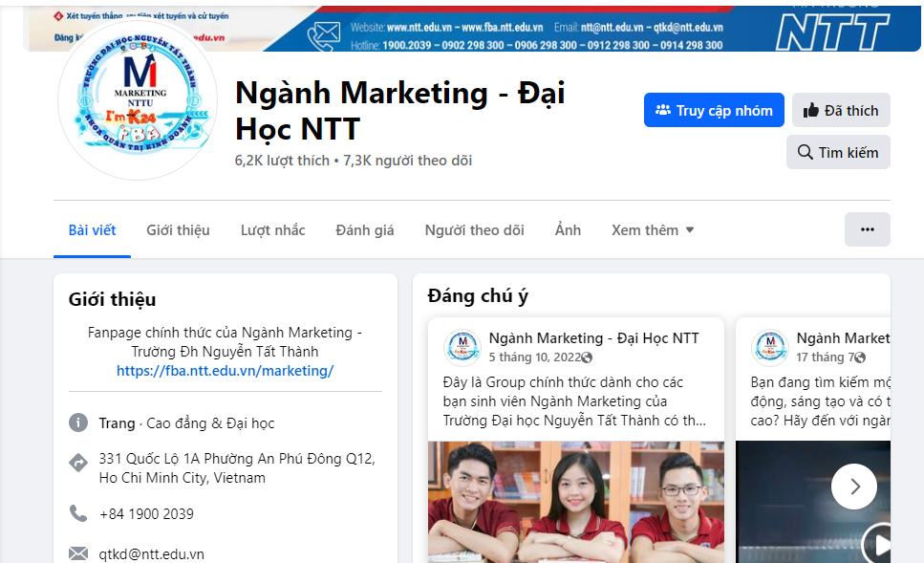This screenshot has width=924, height=563.
Task: Click the email envelope icon
Action: click(x=78, y=553)
